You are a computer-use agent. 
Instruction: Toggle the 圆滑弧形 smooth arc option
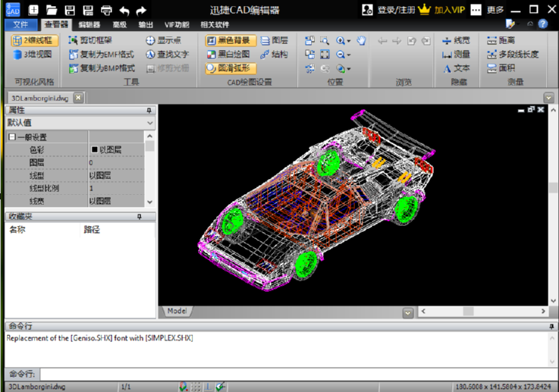[231, 68]
